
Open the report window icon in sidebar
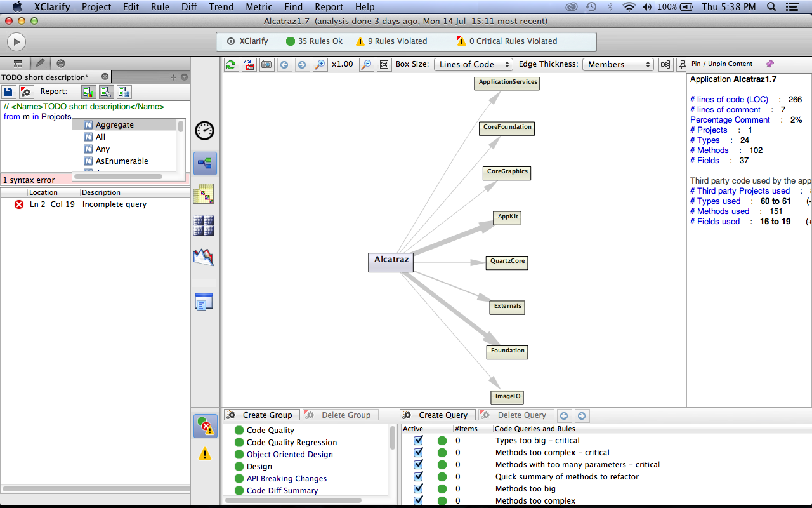[x=204, y=302]
